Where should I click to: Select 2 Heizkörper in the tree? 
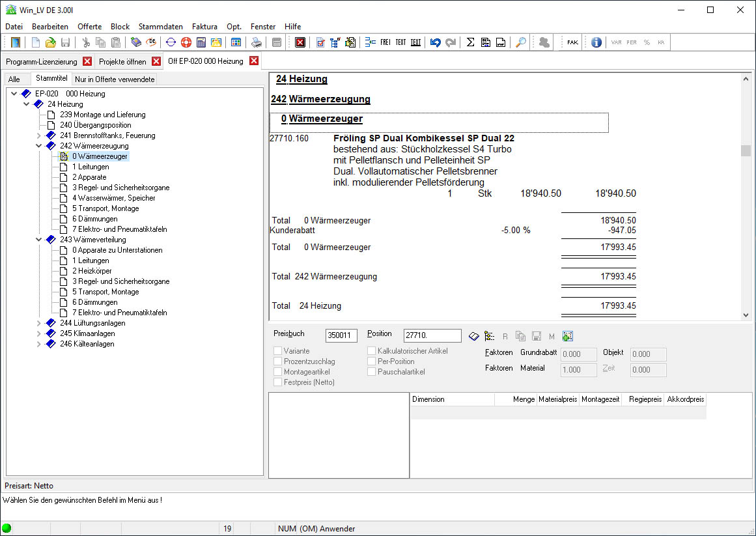coord(92,271)
